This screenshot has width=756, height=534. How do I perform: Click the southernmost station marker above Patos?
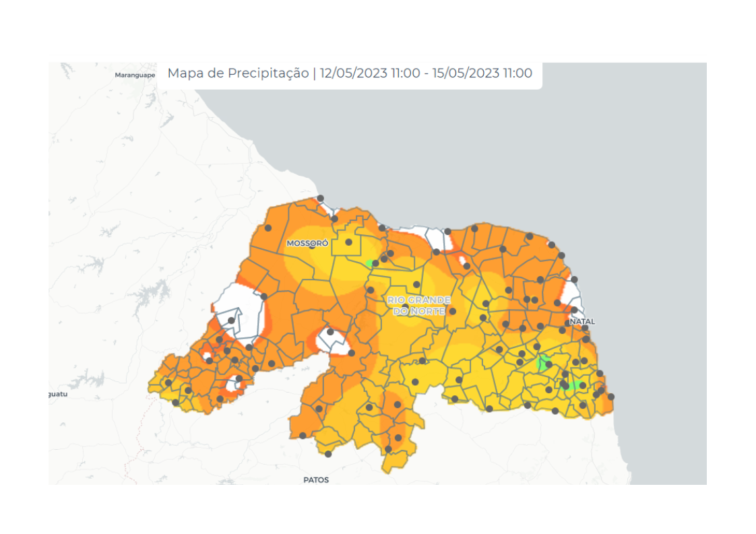coord(328,454)
